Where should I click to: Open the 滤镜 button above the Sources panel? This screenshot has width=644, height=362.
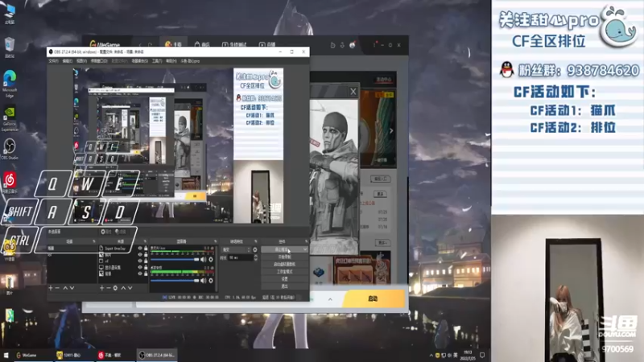click(121, 232)
